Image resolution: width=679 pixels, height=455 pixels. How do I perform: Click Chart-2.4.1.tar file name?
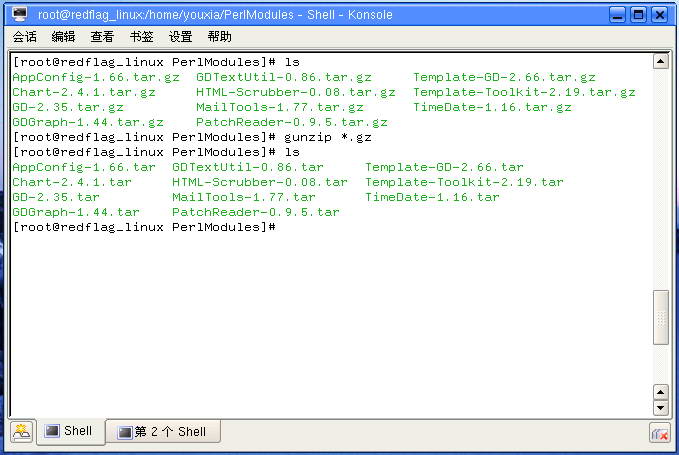[72, 182]
